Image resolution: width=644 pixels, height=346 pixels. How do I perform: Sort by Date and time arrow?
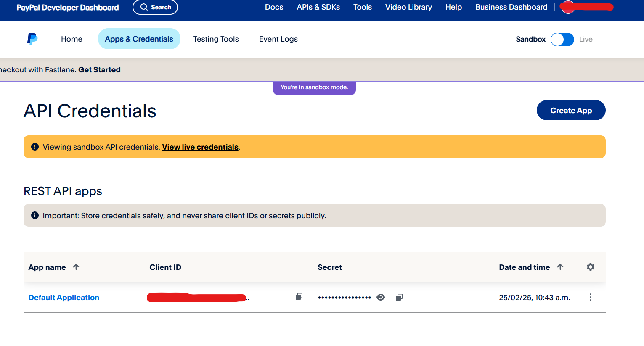[560, 267]
